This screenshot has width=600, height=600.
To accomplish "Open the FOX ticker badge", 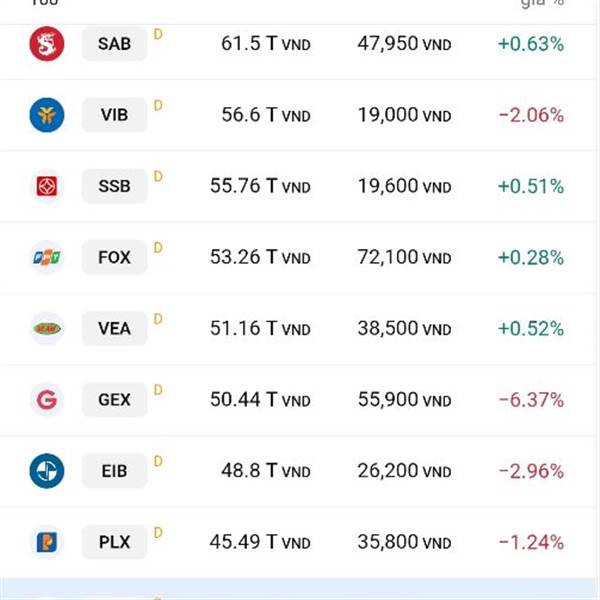I will click(x=114, y=257).
